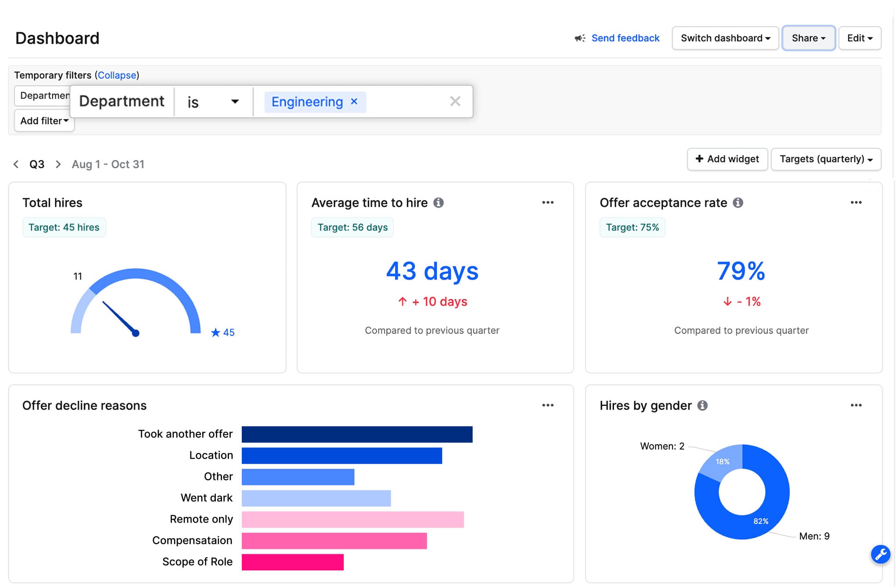This screenshot has height=588, width=896.
Task: Open the ellipsis menu on Offer decline reasons
Action: (548, 405)
